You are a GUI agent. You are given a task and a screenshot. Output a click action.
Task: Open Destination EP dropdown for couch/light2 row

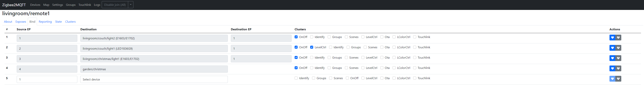click(261, 38)
